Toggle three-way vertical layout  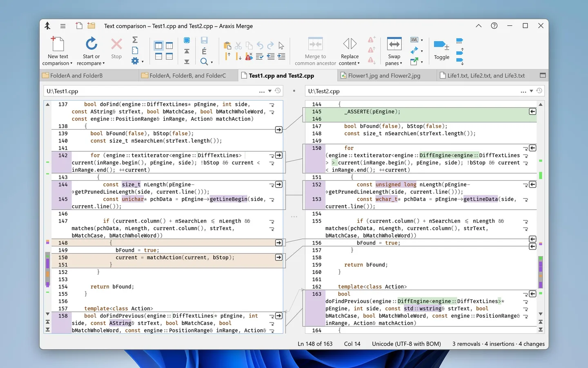(169, 45)
